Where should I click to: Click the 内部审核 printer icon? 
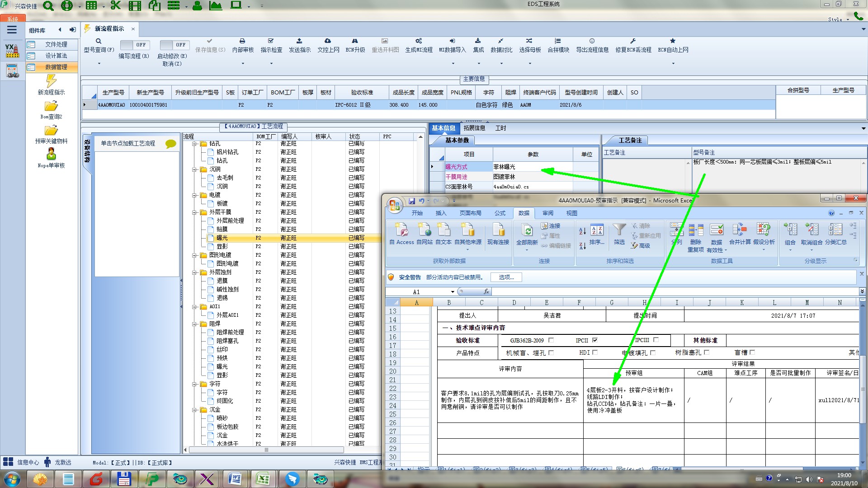242,41
